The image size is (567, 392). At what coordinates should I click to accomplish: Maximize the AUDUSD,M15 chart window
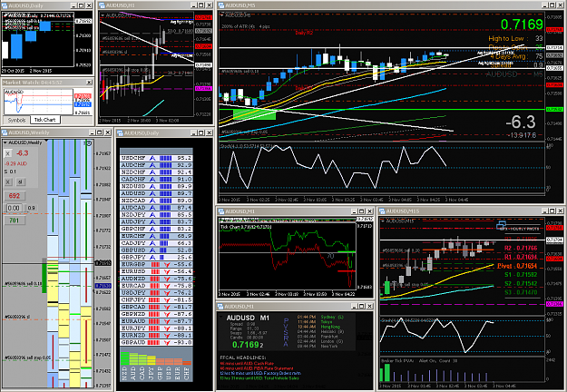(552, 211)
